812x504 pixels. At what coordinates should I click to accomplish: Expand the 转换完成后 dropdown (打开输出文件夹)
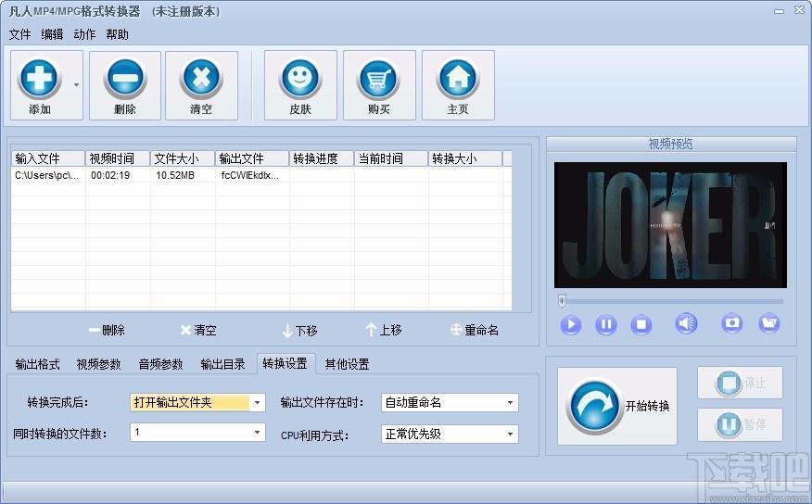pyautogui.click(x=258, y=403)
